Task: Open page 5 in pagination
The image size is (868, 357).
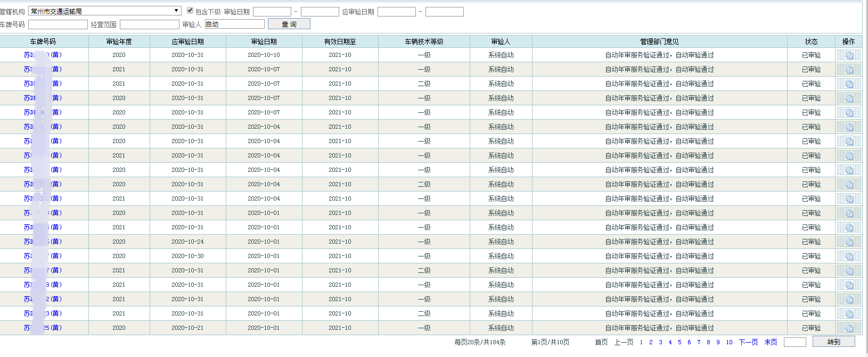Action: (679, 342)
